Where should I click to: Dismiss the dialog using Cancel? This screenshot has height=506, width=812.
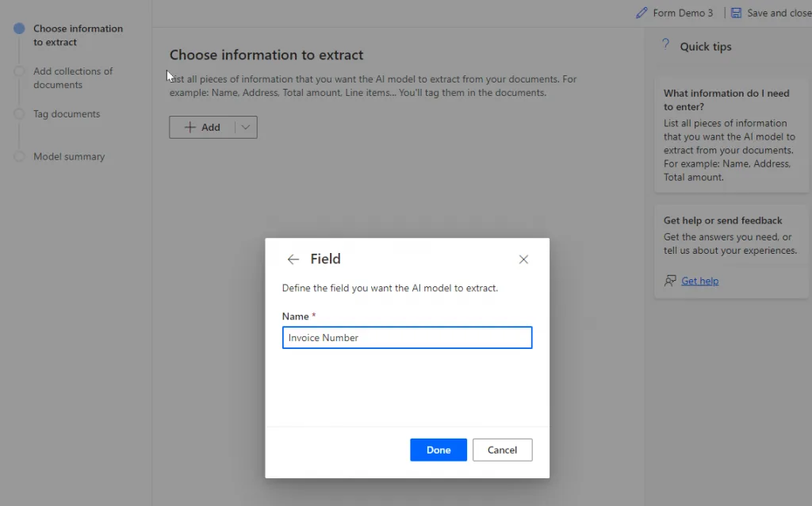coord(502,450)
